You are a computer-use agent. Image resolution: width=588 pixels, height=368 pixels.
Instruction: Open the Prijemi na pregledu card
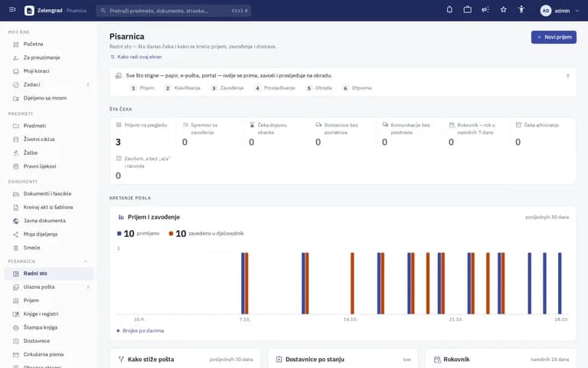click(x=143, y=134)
